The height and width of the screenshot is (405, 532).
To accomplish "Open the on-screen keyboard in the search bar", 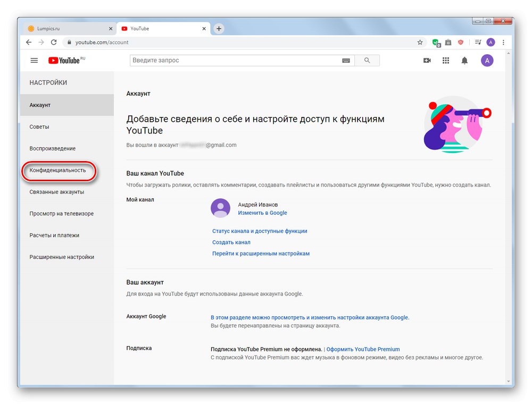I will 346,60.
